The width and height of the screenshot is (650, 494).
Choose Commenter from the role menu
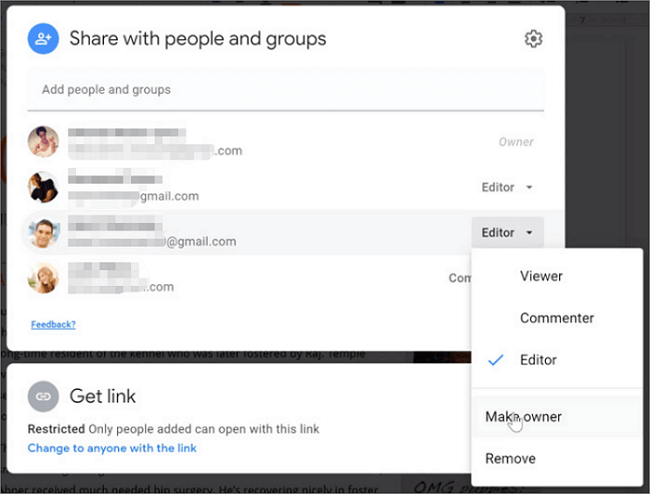coord(556,318)
